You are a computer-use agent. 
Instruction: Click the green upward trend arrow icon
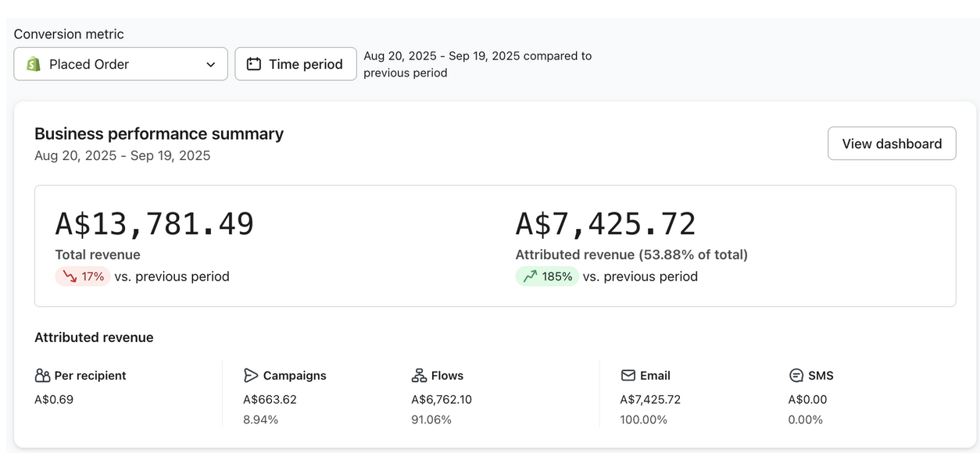pyautogui.click(x=530, y=276)
